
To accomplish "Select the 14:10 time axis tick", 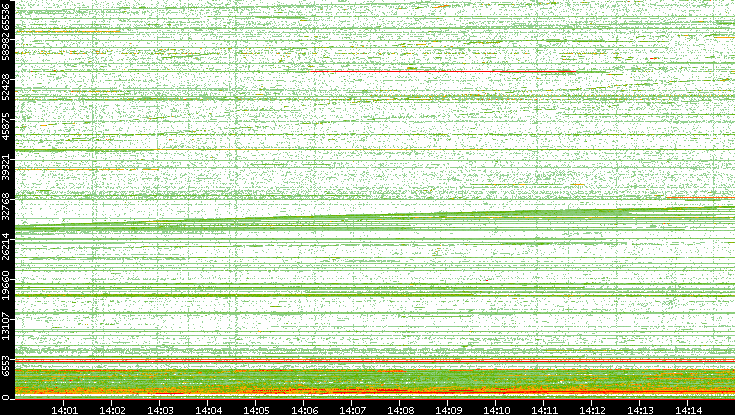I will click(x=497, y=409).
